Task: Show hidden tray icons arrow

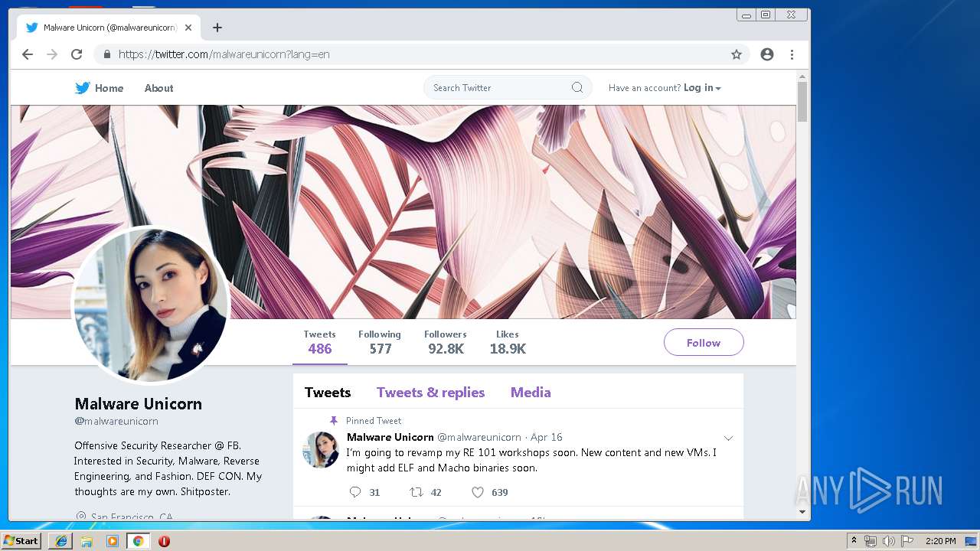Action: pyautogui.click(x=854, y=541)
